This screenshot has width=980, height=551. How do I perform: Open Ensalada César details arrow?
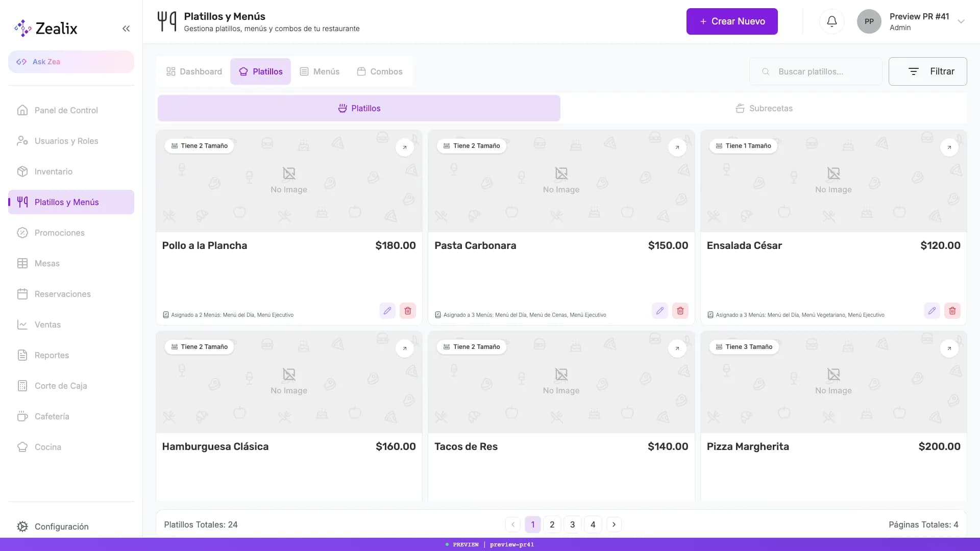pyautogui.click(x=949, y=147)
